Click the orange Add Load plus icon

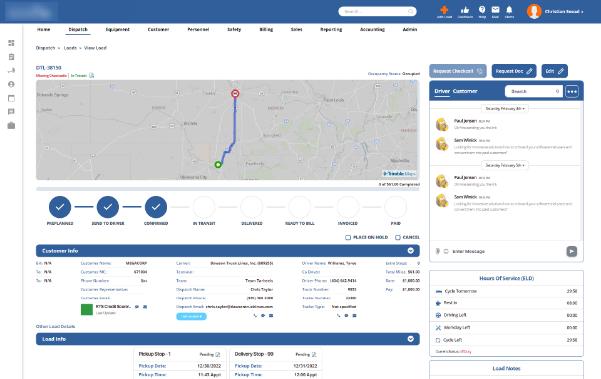click(x=444, y=10)
